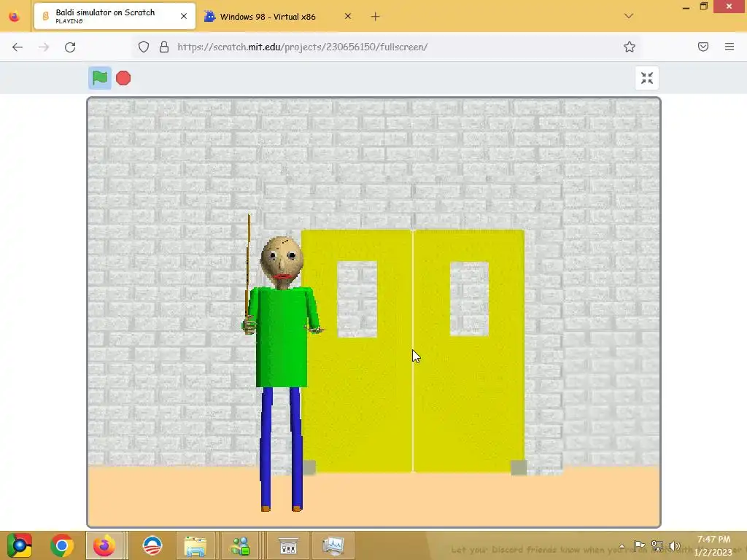747x560 pixels.
Task: Open tracking protection shield info
Action: 144,47
